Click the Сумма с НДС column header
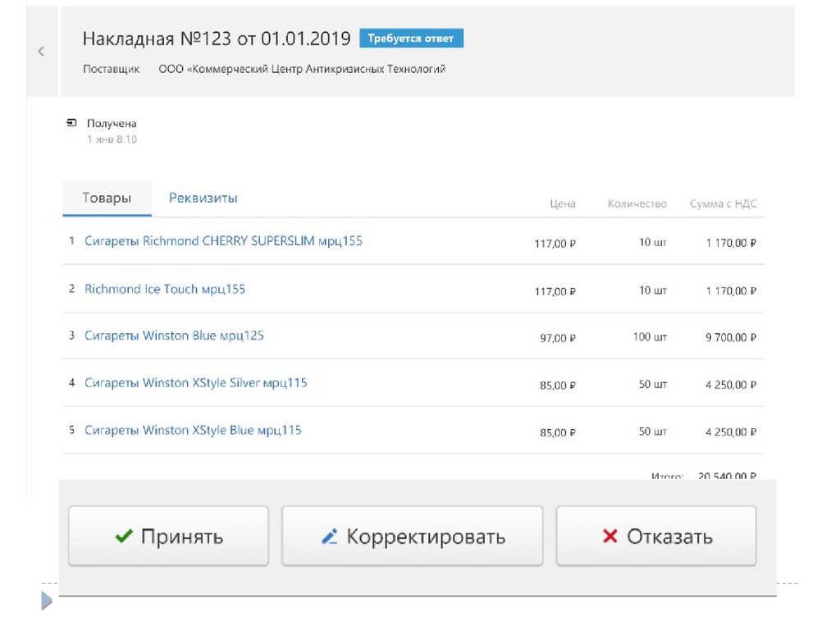This screenshot has width=840, height=630. pos(723,204)
